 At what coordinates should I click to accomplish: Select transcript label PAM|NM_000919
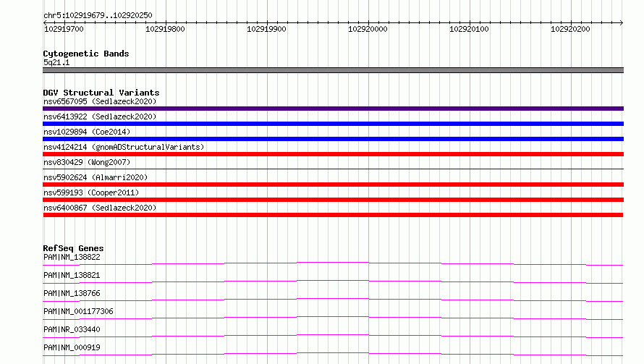click(72, 347)
